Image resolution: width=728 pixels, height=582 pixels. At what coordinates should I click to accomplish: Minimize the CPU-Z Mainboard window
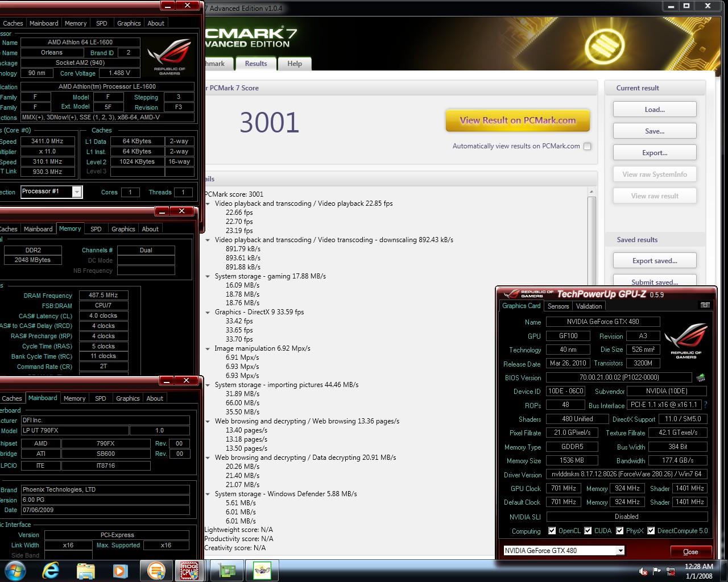[x=167, y=380]
